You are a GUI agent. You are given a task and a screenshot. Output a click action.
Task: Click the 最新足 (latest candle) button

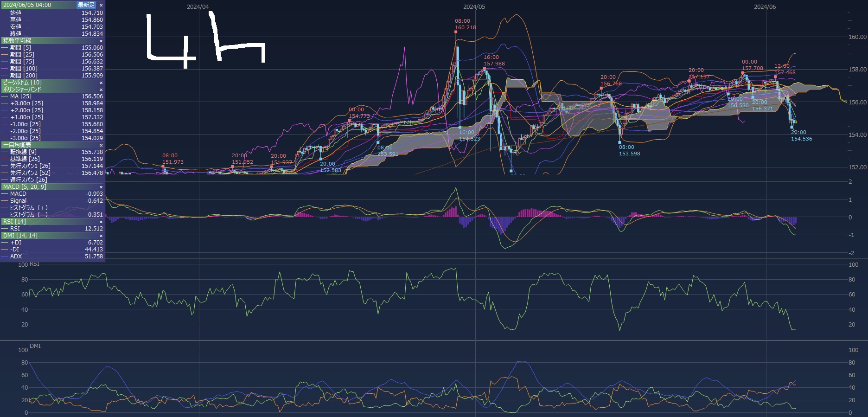tap(86, 5)
